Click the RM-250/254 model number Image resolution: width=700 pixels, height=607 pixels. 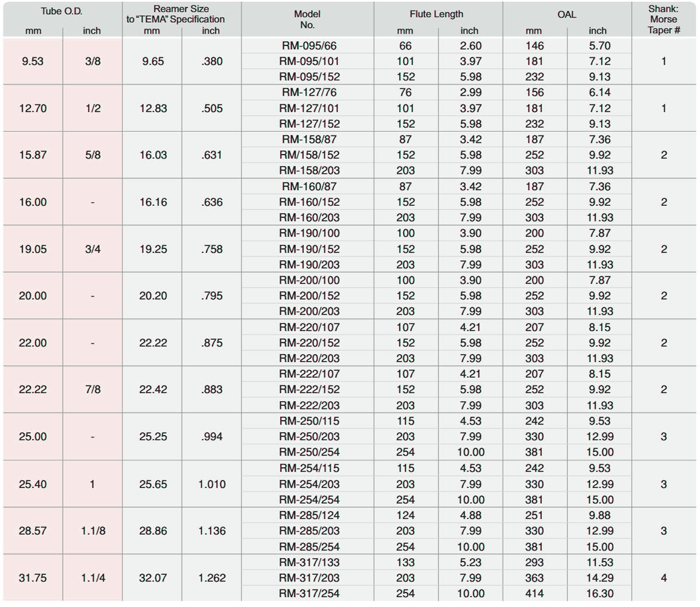309,452
